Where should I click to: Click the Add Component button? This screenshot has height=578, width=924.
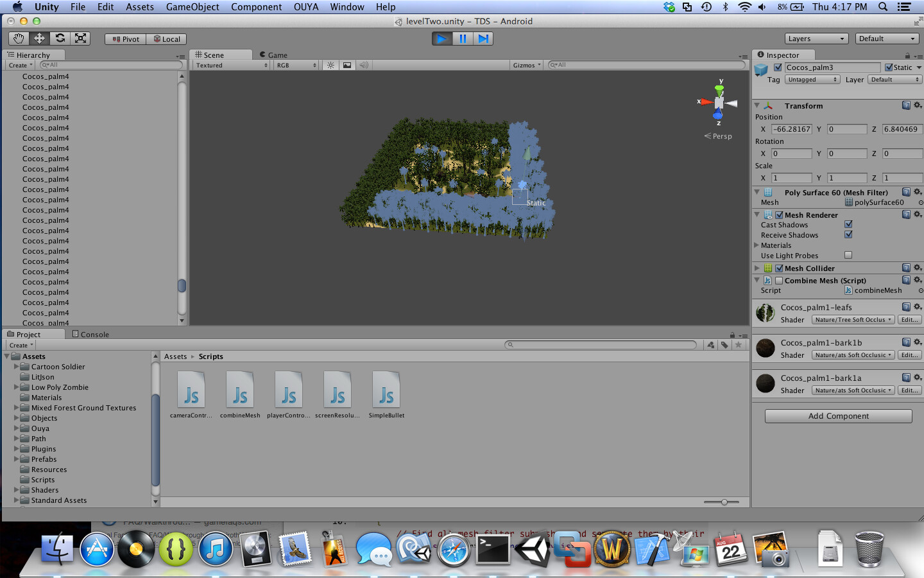[x=837, y=416]
